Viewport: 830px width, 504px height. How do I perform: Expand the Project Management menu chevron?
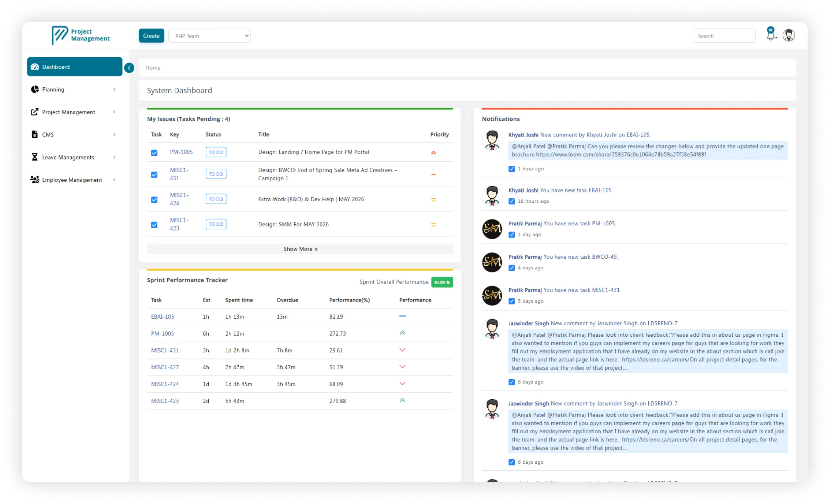(114, 112)
